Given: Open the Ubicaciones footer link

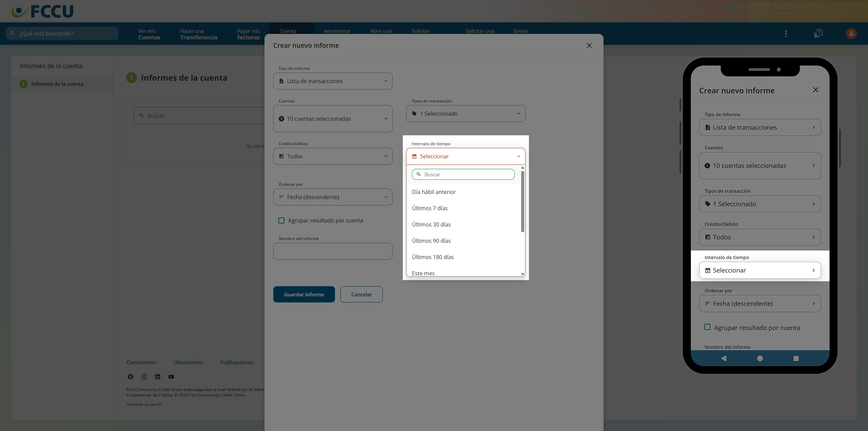Looking at the screenshot, I should (x=188, y=362).
